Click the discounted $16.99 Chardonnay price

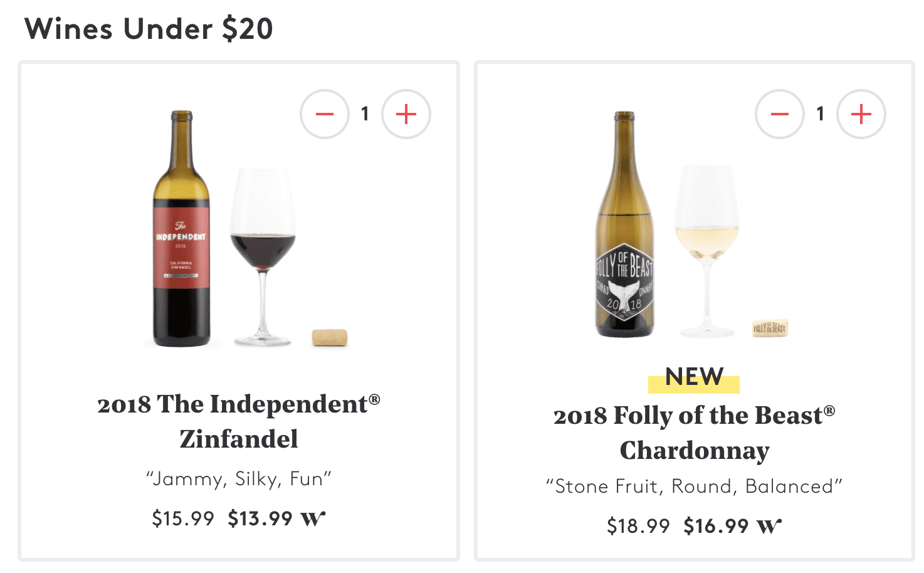717,527
